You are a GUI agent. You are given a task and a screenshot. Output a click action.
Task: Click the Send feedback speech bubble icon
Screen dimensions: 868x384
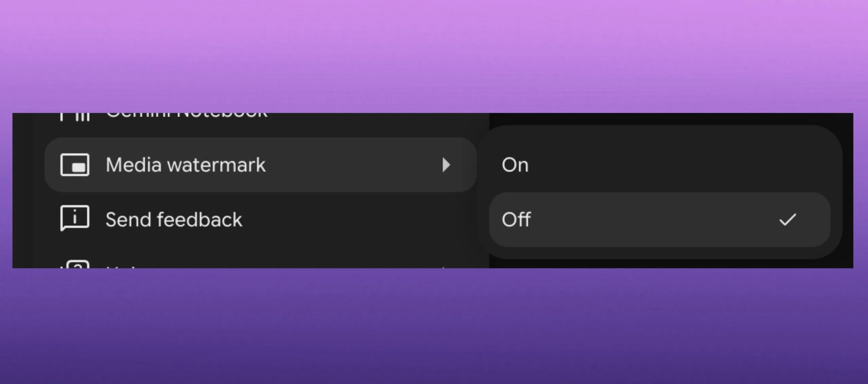pos(75,218)
